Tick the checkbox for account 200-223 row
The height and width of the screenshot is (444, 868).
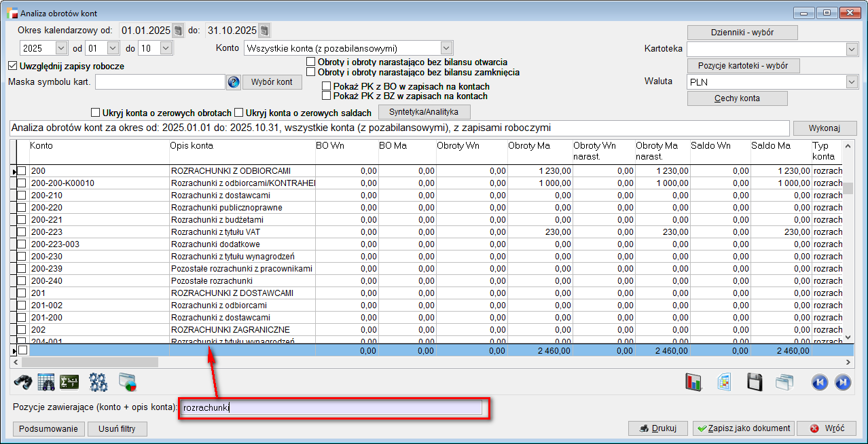click(x=22, y=232)
